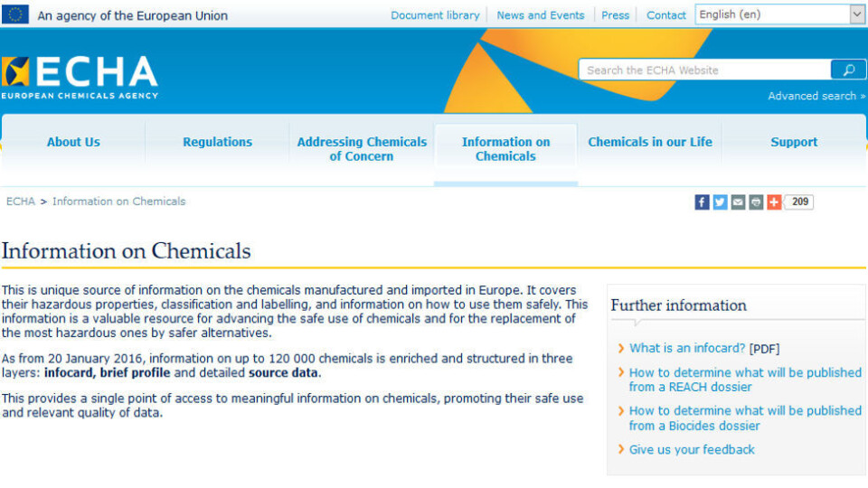The width and height of the screenshot is (868, 488).
Task: Open Give us your feedback link
Action: click(692, 450)
